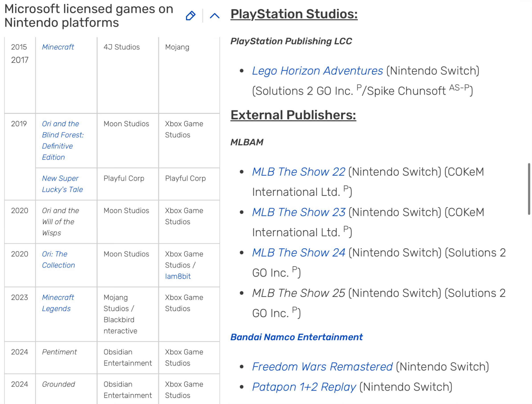Screen dimensions: 532x404
Task: Select 'Xbox Game Studios' in Minecraft Legends row
Action: pyautogui.click(x=184, y=303)
